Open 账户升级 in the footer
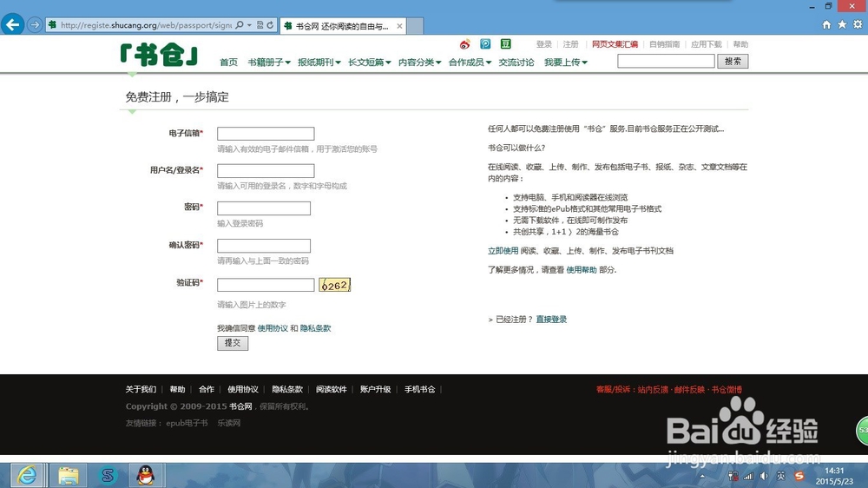This screenshot has height=488, width=868. click(x=375, y=389)
